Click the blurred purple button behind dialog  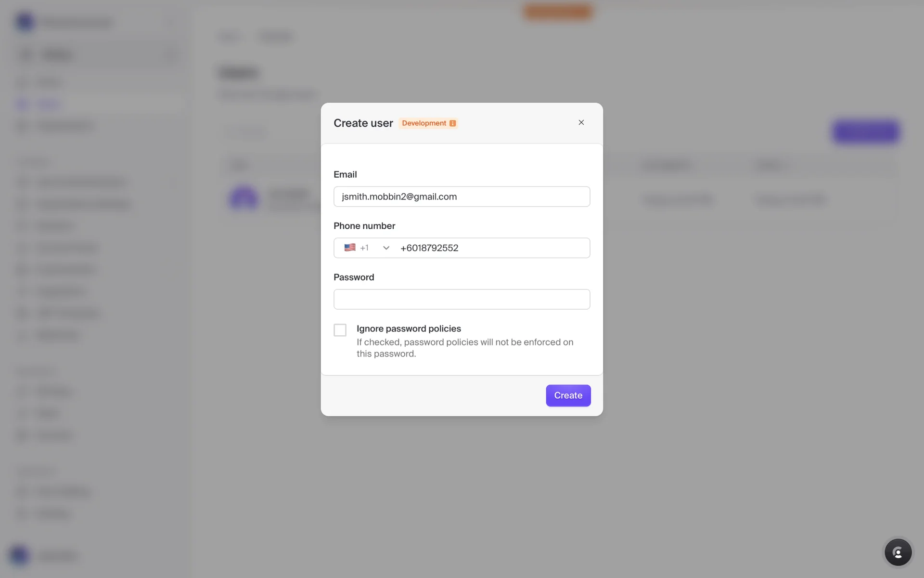pyautogui.click(x=865, y=131)
